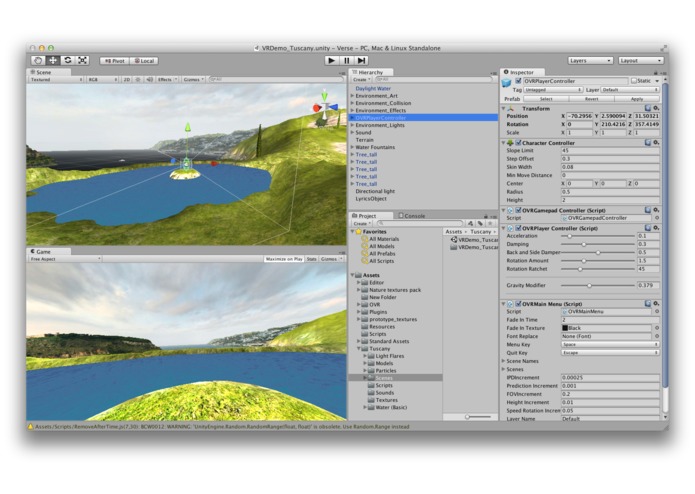695x494 pixels.
Task: Toggle OVRPlayerController active checkbox
Action: (x=518, y=81)
